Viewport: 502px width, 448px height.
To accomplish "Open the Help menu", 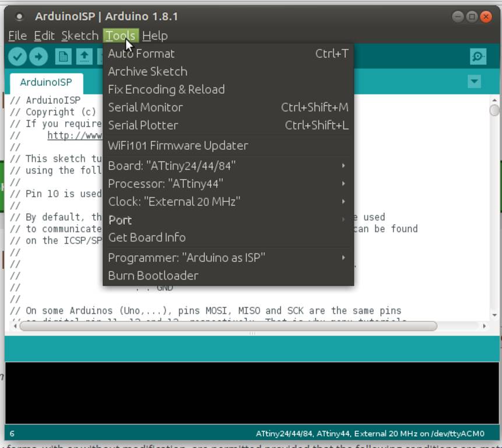I will tap(155, 36).
